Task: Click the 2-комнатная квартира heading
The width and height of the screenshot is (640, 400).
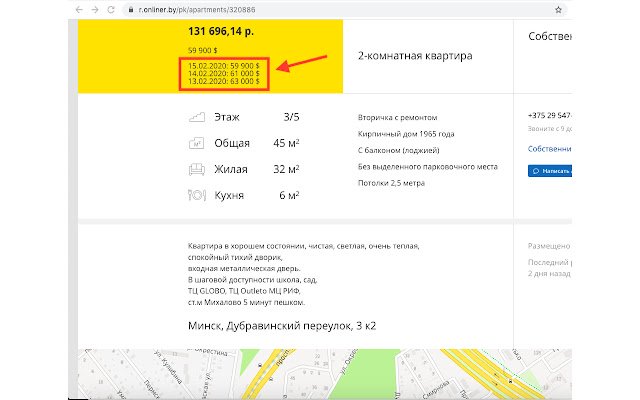Action: pos(415,56)
